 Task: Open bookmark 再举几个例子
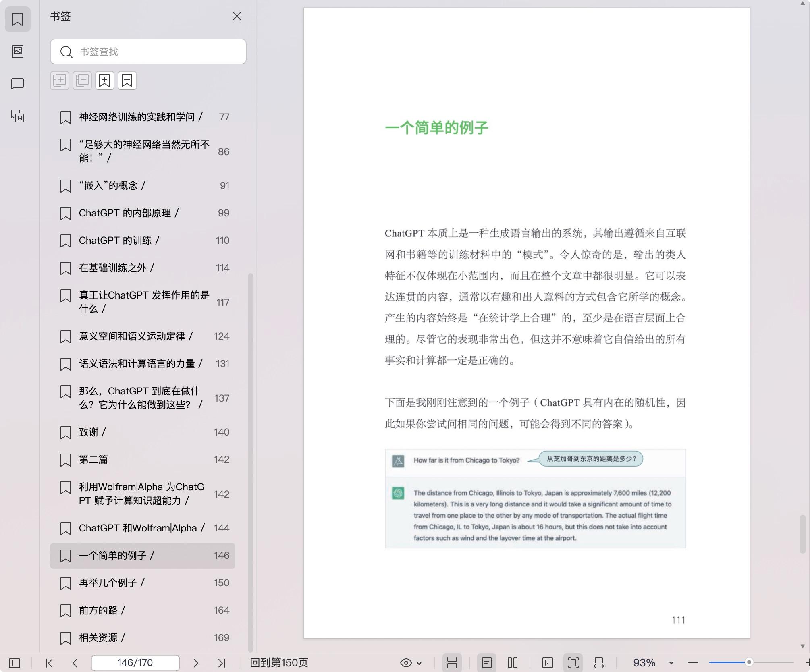tap(143, 583)
